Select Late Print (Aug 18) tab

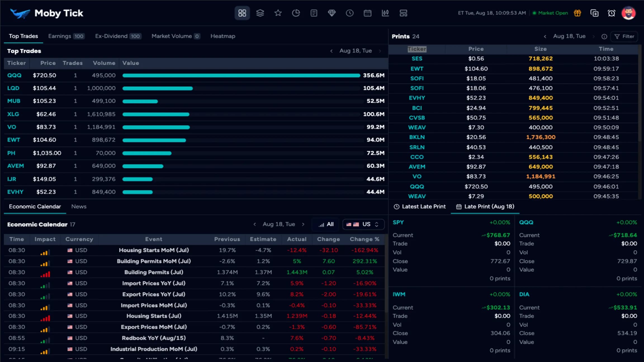(x=485, y=206)
